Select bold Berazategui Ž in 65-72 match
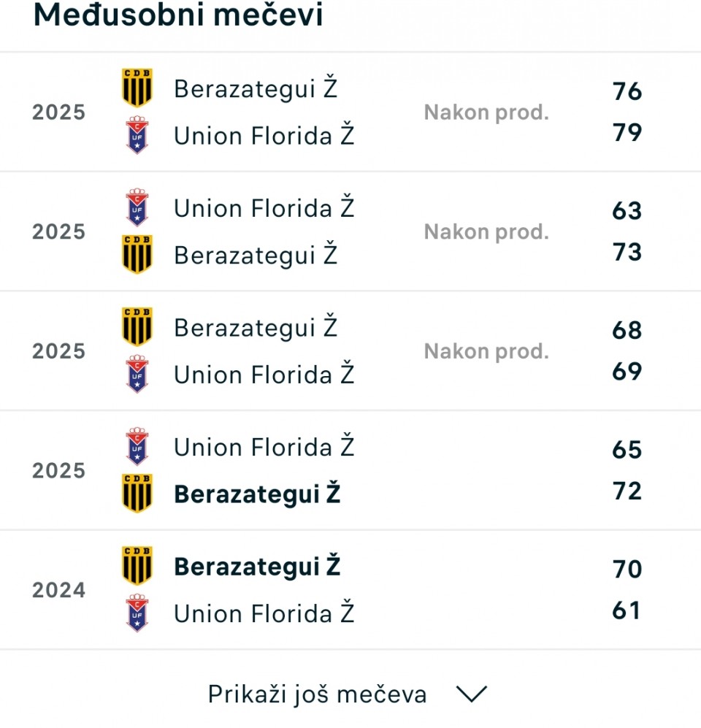This screenshot has height=728, width=701. pyautogui.click(x=257, y=494)
